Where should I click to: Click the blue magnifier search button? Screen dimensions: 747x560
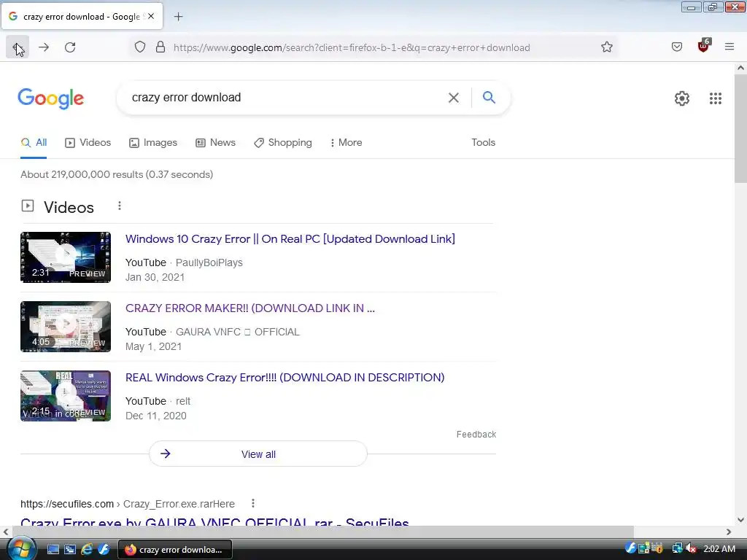click(489, 98)
